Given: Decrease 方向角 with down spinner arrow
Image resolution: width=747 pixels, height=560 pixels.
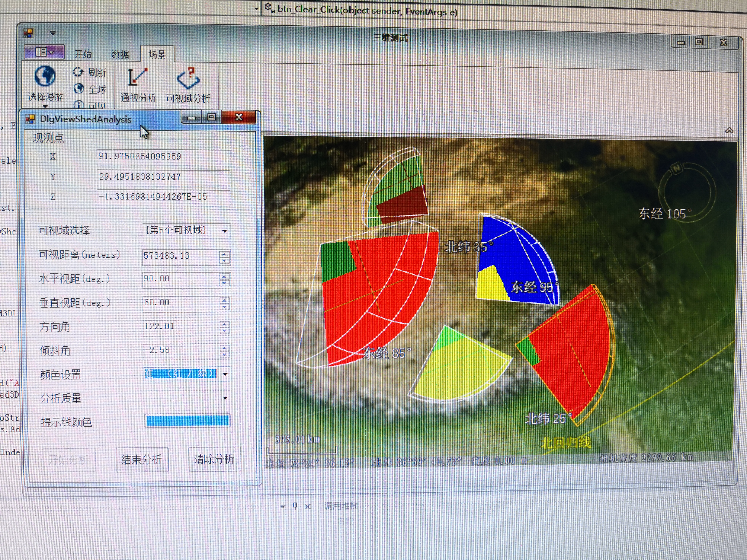Looking at the screenshot, I should click(x=224, y=330).
